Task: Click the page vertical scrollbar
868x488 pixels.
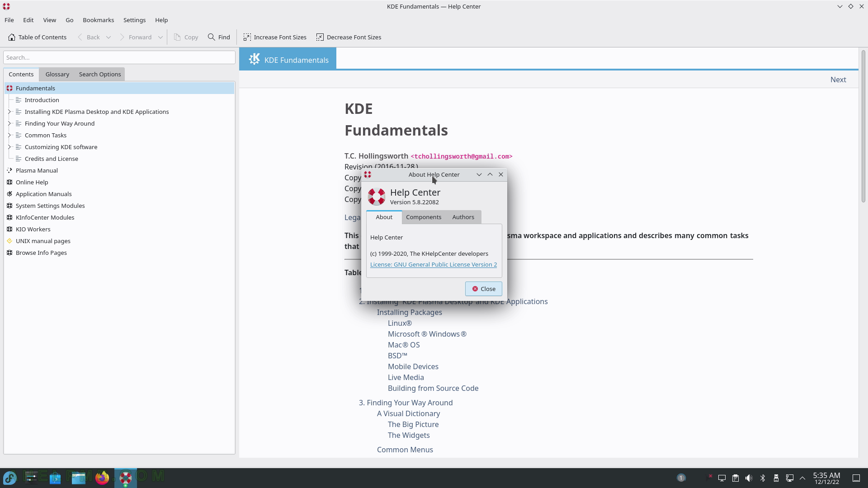Action: [x=863, y=127]
